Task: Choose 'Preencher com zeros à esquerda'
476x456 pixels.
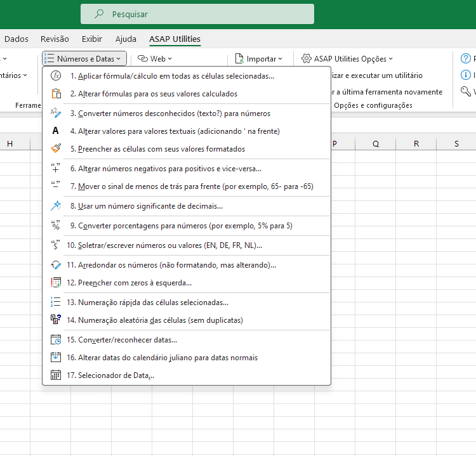Action: click(x=187, y=283)
